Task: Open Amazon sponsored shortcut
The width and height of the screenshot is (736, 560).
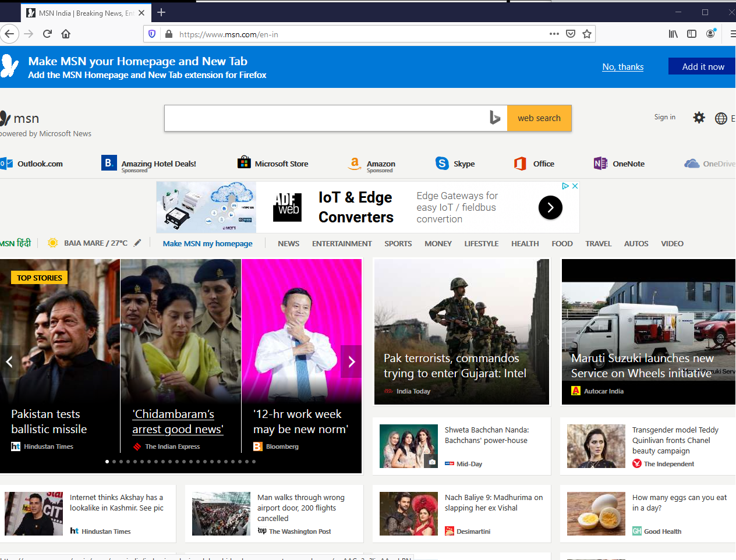Action: [372, 165]
